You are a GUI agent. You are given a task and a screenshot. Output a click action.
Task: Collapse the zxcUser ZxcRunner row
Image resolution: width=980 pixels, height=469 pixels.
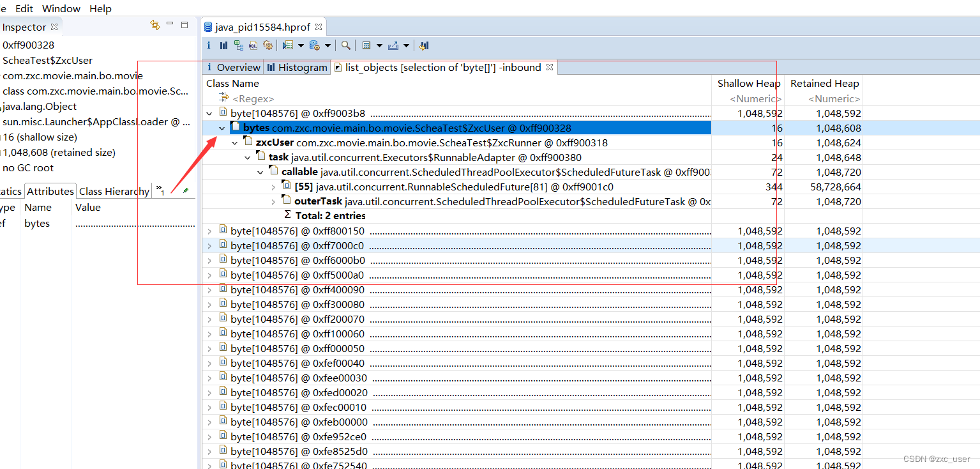[235, 143]
